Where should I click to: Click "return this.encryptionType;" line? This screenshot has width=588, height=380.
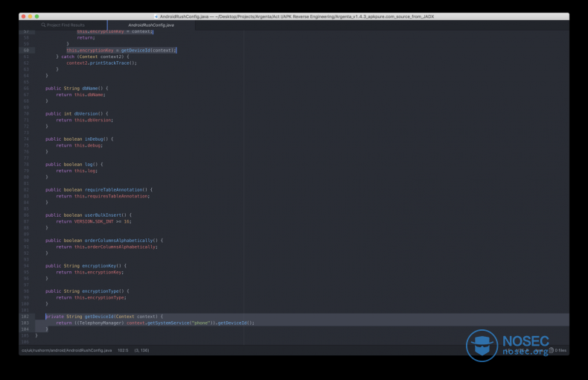[91, 298]
